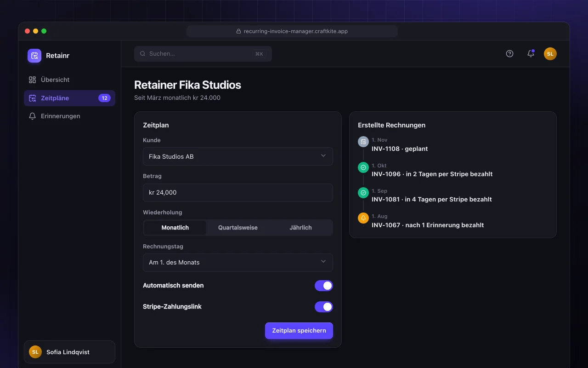Go to Übersicht in sidebar
Screen dimensions: 588x368
(x=69, y=80)
